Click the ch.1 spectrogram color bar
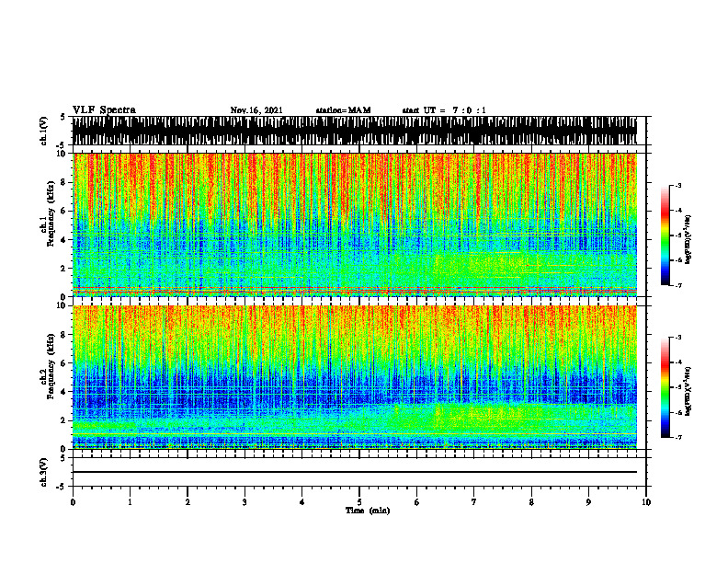 click(665, 236)
